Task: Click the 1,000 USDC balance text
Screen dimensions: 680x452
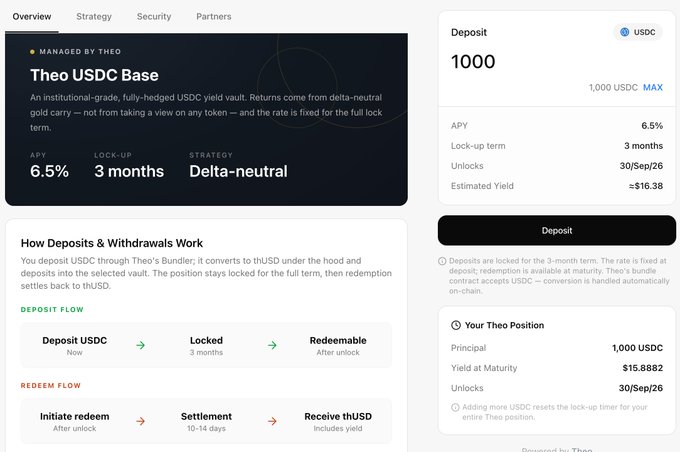Action: coord(613,88)
